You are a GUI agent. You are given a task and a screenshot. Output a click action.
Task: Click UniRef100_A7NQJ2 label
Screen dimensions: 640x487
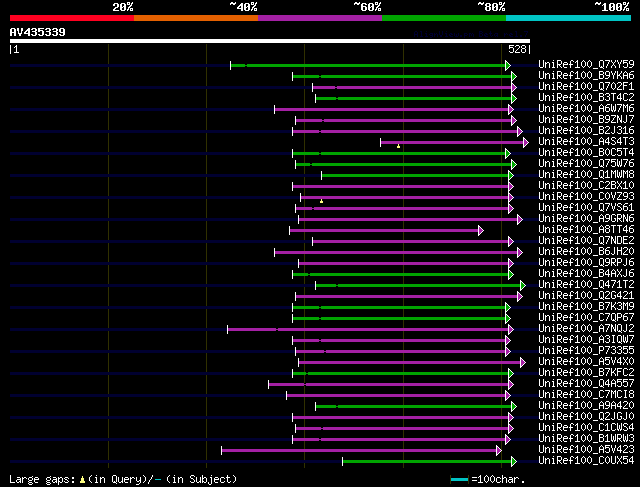coord(586,329)
